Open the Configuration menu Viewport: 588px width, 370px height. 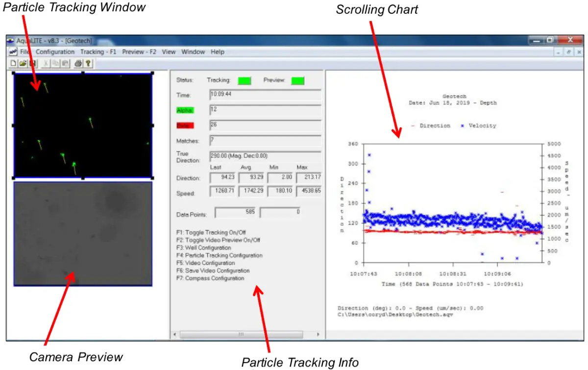(55, 52)
